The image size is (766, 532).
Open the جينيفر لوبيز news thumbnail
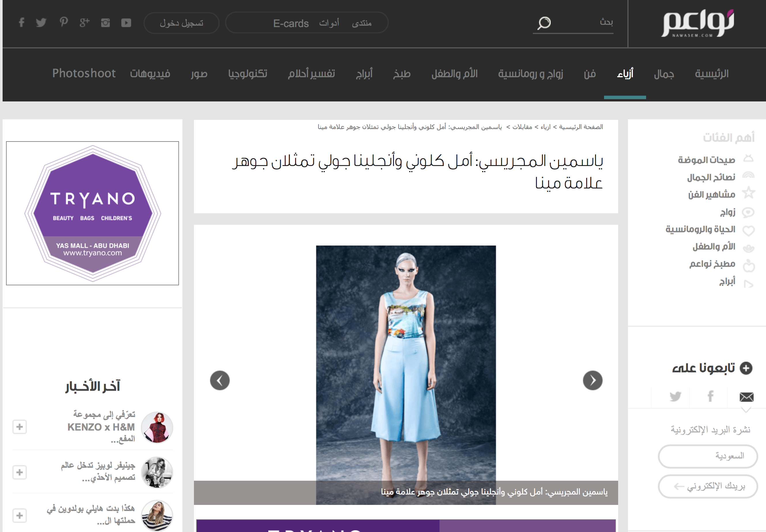point(157,472)
